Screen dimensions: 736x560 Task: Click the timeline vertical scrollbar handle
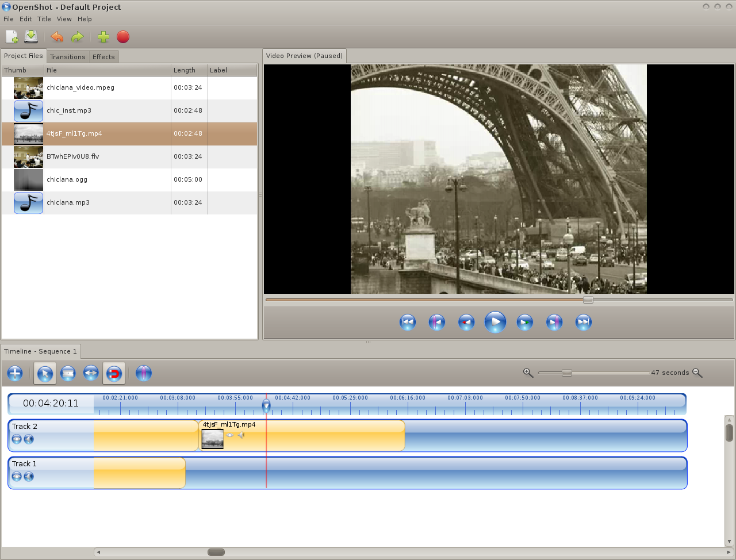[729, 432]
